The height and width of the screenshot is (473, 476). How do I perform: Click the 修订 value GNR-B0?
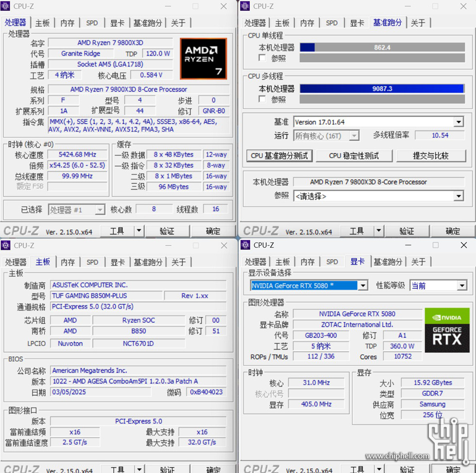214,111
